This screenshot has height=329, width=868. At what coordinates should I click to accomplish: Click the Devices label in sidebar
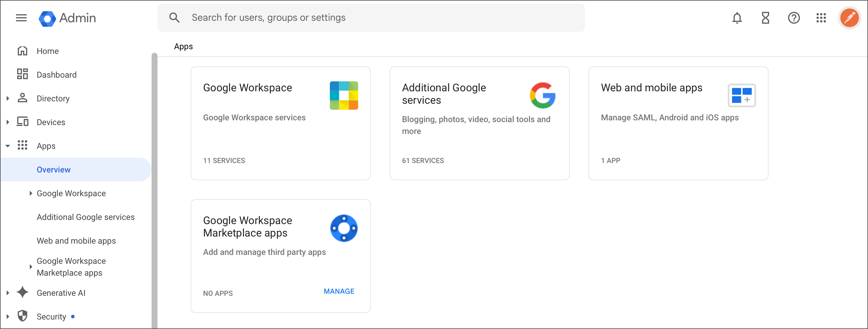tap(51, 122)
